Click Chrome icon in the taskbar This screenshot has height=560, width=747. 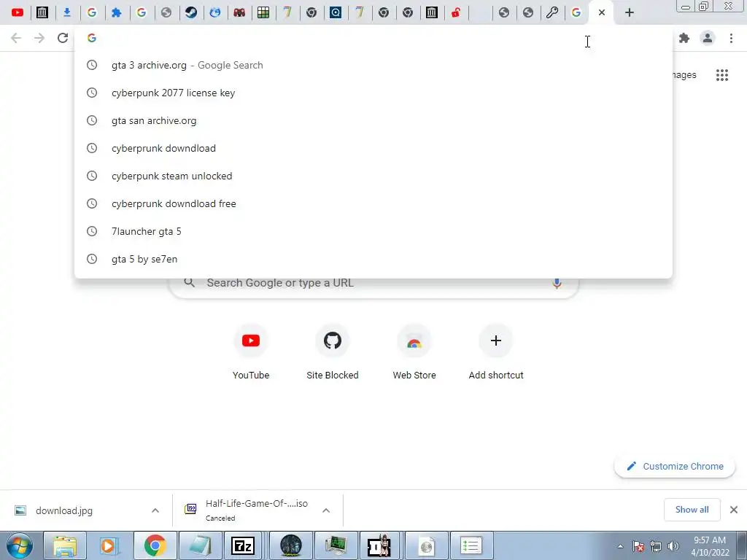pos(155,545)
